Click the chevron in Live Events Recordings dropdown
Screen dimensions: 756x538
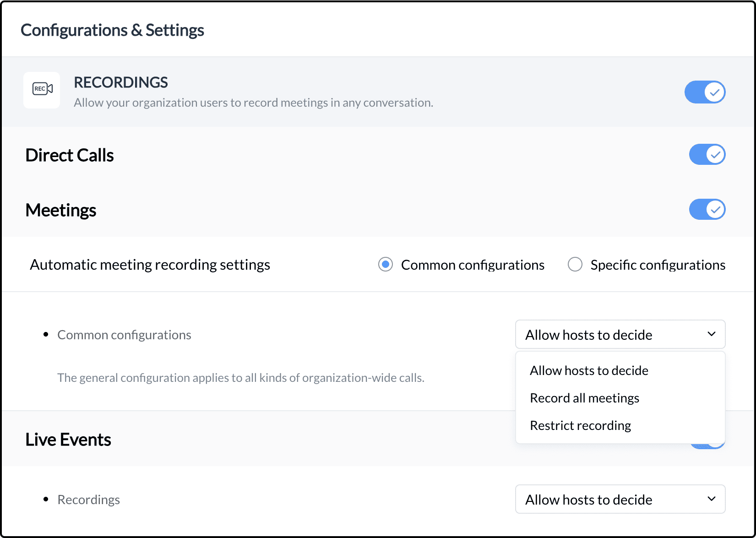[711, 499]
